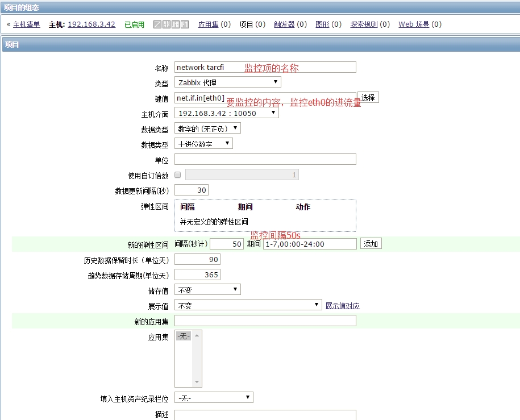Open the 类型 dropdown showing Zabbix 代理
The height and width of the screenshot is (420, 520).
click(228, 82)
